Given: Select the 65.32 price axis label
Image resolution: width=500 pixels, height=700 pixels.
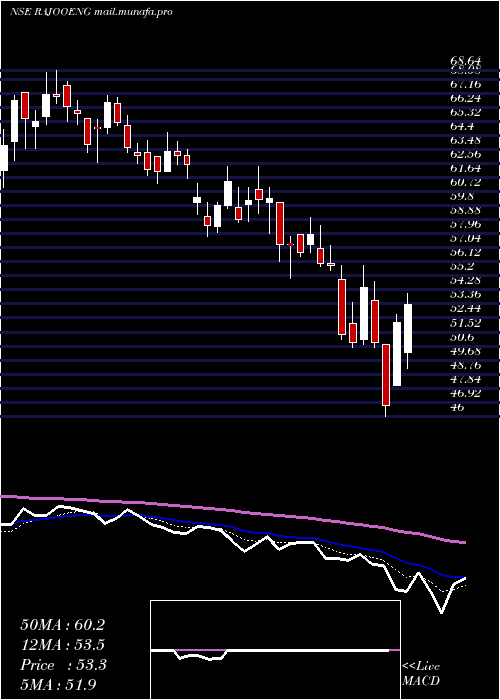Looking at the screenshot, I should [x=466, y=112].
